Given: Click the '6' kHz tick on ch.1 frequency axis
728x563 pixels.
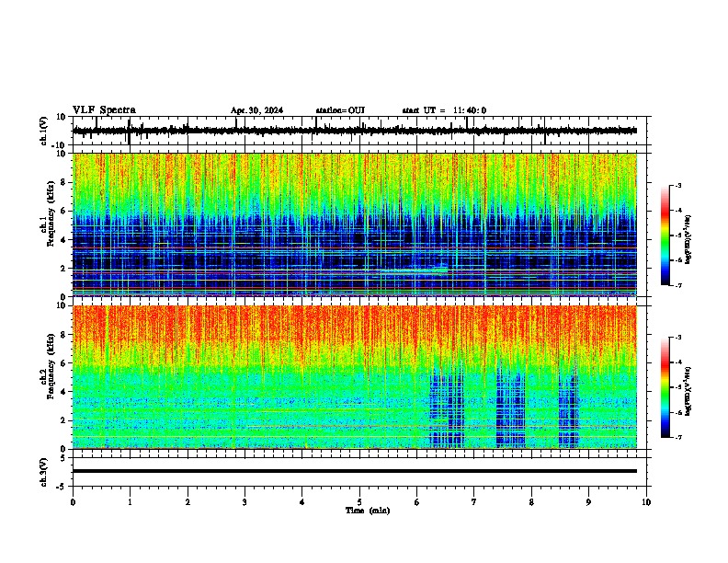Looking at the screenshot, I should 63,211.
